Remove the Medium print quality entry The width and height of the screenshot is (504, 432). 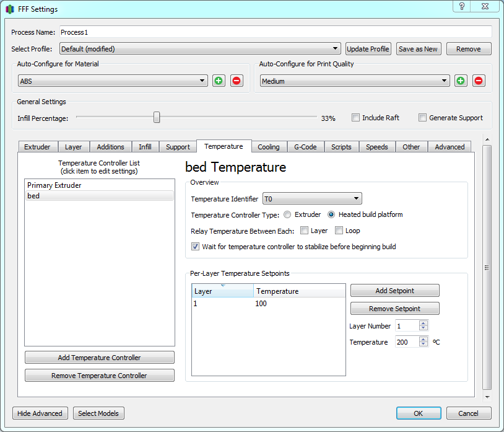coord(478,81)
